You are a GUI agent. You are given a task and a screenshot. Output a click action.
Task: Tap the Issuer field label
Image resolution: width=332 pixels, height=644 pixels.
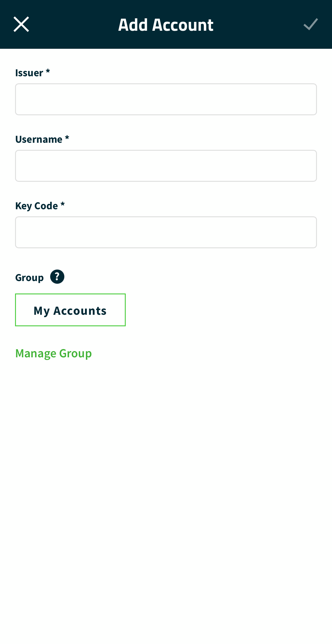point(29,73)
